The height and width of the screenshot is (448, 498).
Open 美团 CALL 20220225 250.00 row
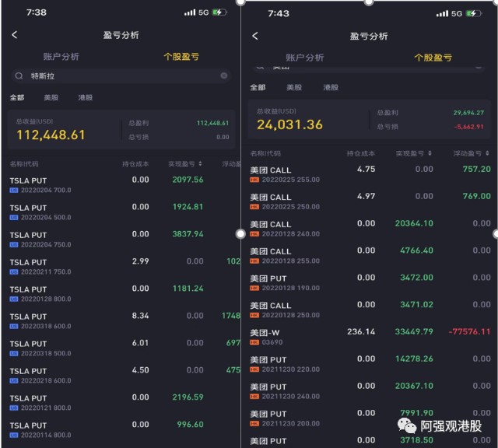point(370,201)
